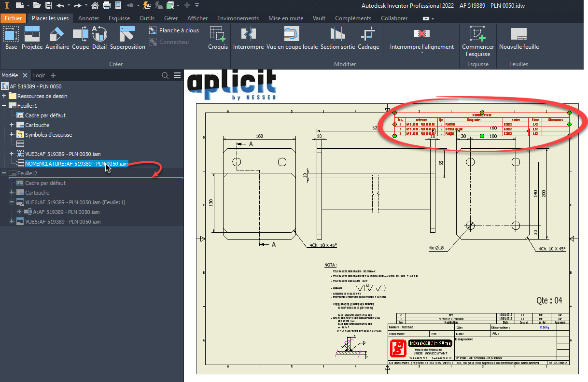Select the Base view tool
Image resolution: width=588 pixels, height=382 pixels.
coord(11,38)
